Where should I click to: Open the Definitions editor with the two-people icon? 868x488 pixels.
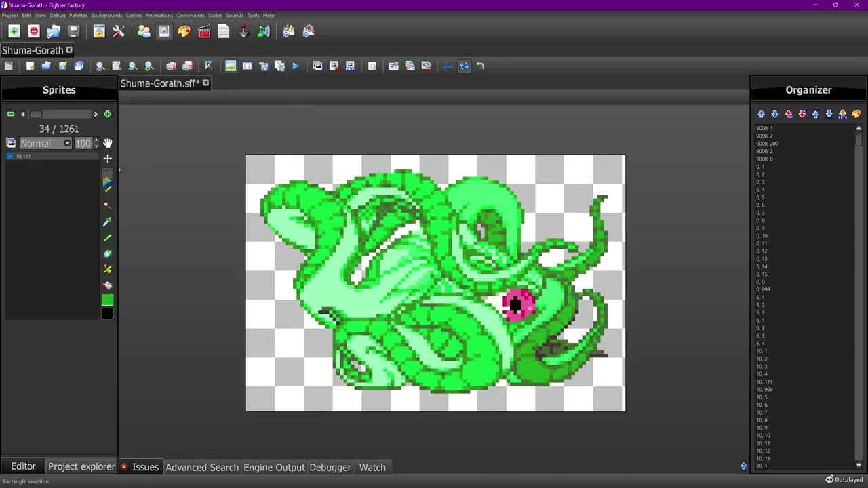[144, 31]
